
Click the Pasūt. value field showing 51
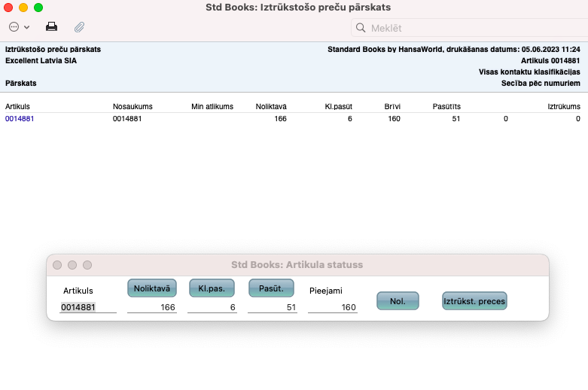click(x=273, y=307)
